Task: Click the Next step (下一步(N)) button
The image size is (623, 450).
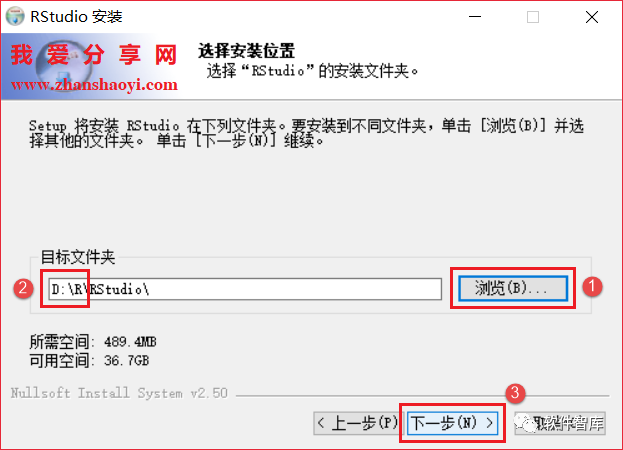Action: (x=452, y=423)
